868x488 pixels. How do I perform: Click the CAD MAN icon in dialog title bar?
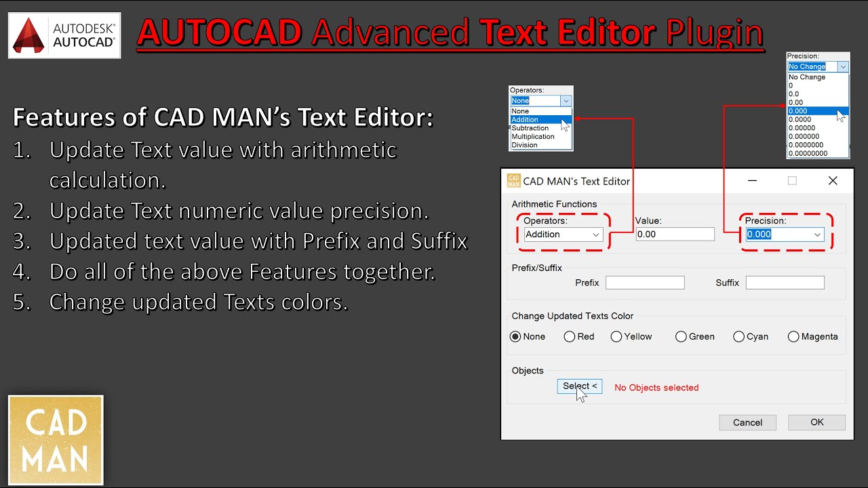coord(513,181)
